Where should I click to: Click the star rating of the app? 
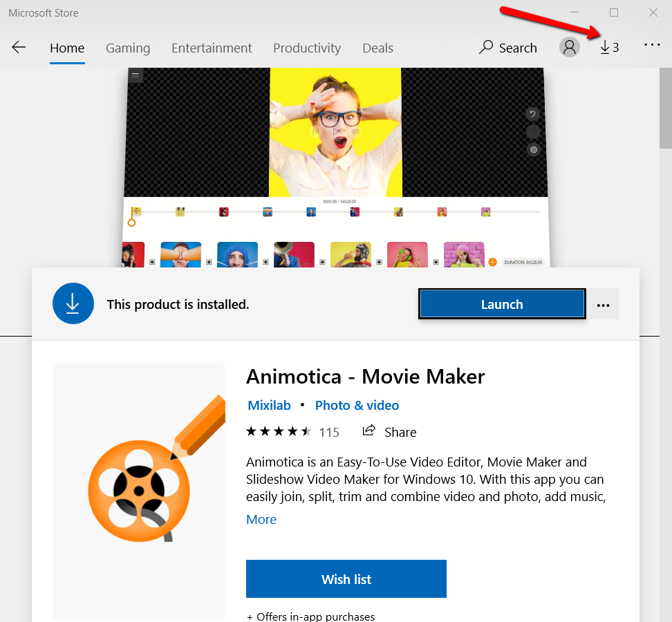[279, 431]
